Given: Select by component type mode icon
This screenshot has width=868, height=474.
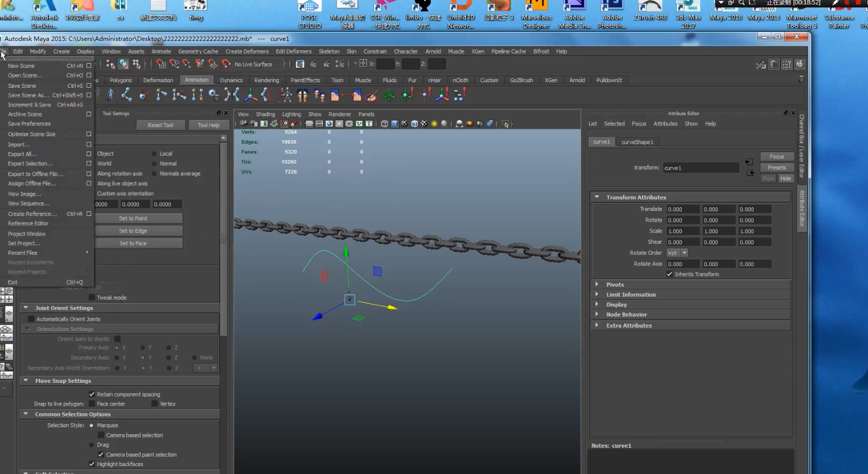Looking at the screenshot, I should tap(137, 64).
